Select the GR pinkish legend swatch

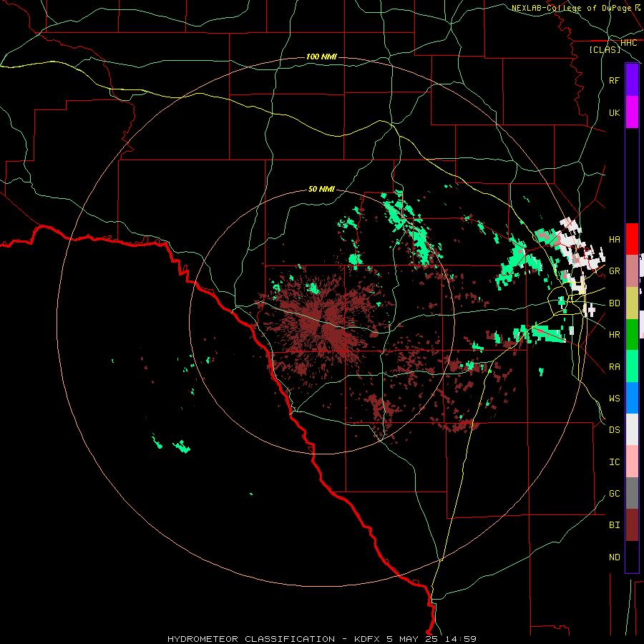point(632,271)
